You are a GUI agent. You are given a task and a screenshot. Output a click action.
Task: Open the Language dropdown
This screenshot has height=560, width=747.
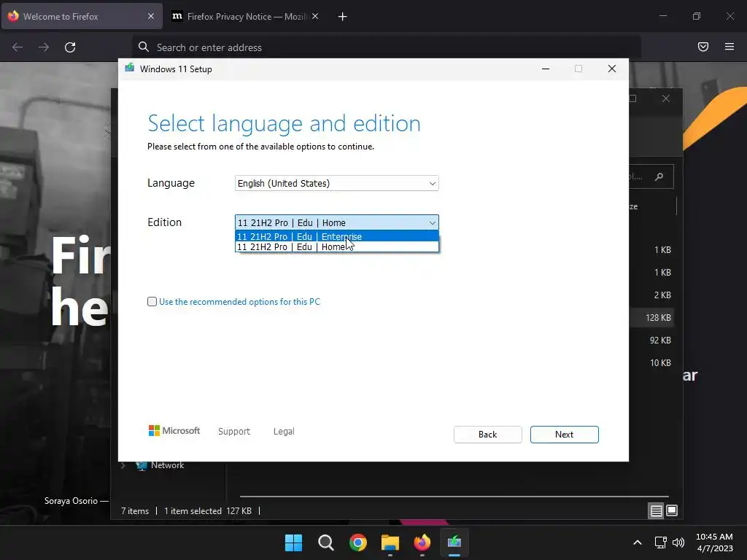point(337,183)
